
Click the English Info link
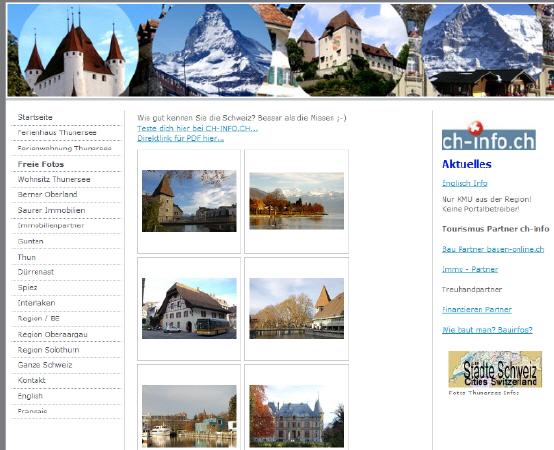465,183
